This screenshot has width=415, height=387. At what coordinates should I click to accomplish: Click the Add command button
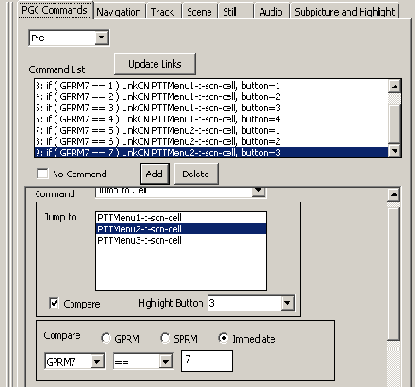coord(155,174)
